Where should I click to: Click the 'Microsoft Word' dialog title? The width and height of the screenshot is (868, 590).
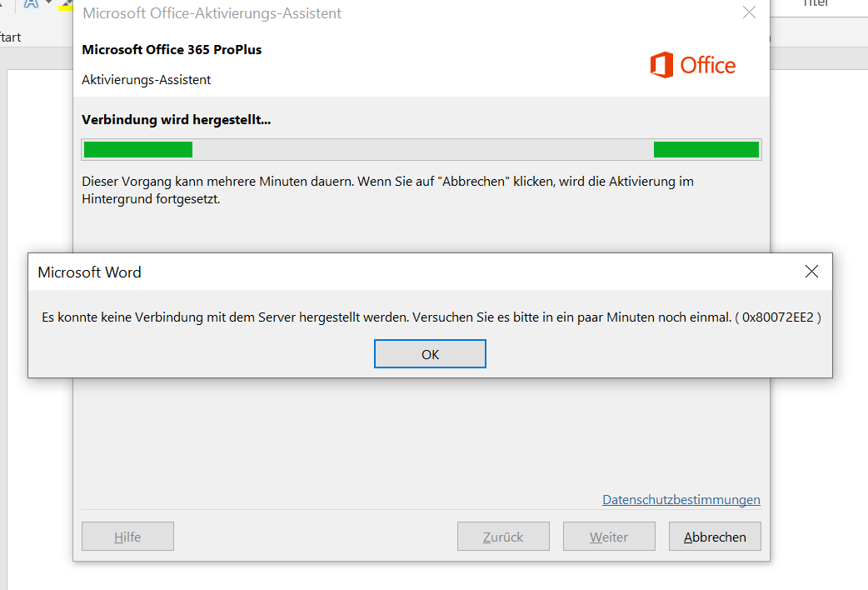click(90, 272)
